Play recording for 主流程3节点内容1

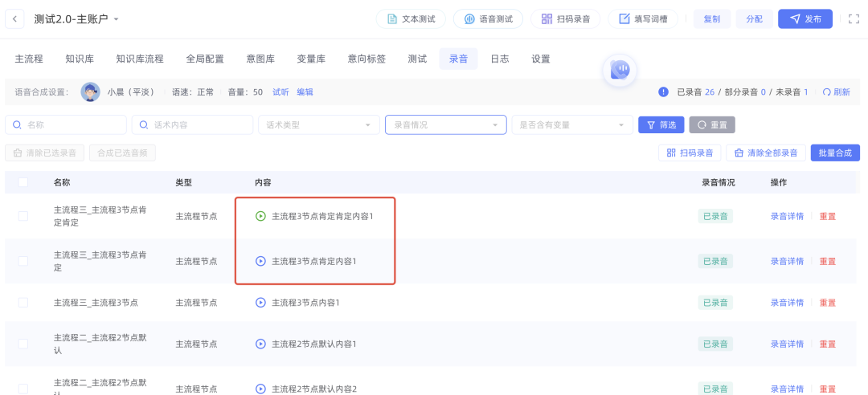[x=260, y=303]
